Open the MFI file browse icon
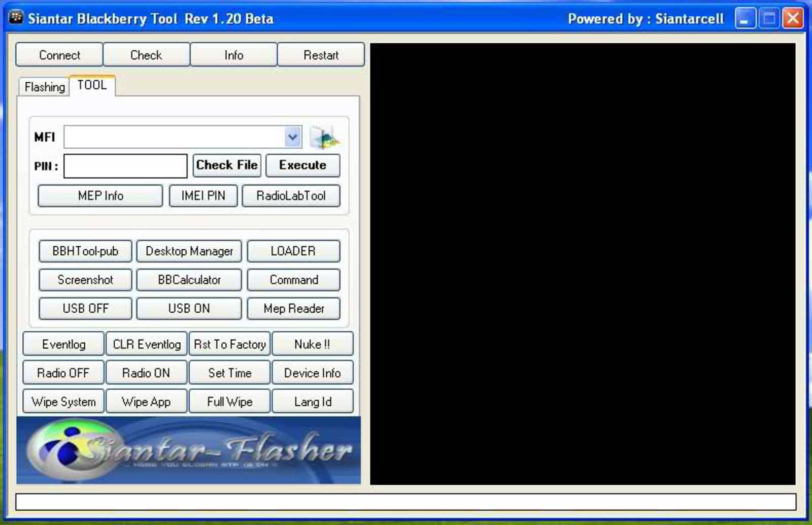The height and width of the screenshot is (525, 812). [x=324, y=137]
